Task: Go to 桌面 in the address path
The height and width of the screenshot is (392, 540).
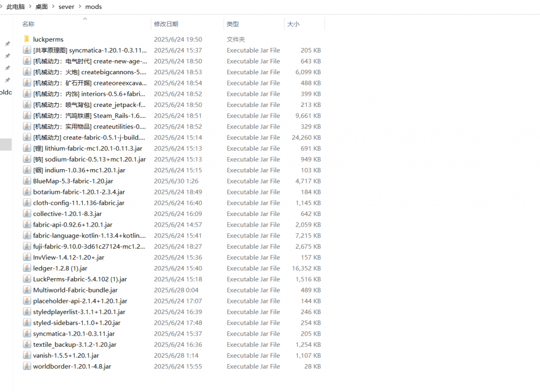Action: click(x=42, y=6)
